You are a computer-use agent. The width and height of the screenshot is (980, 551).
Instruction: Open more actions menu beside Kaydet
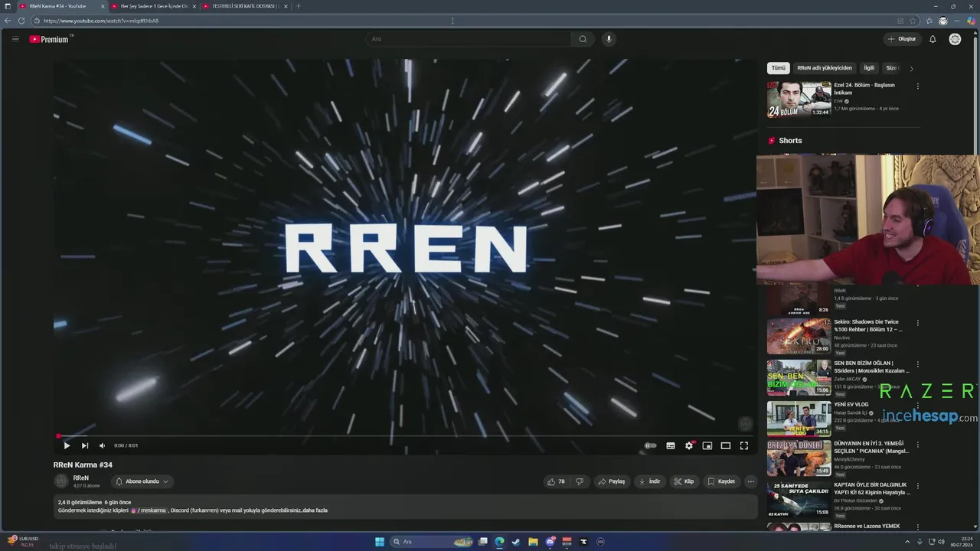[x=751, y=481]
